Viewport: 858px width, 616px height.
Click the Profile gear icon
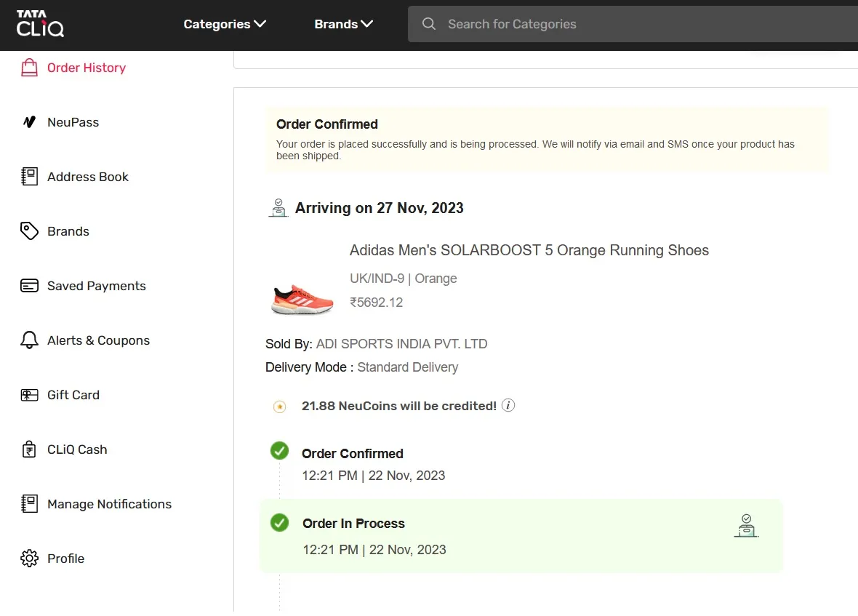30,558
